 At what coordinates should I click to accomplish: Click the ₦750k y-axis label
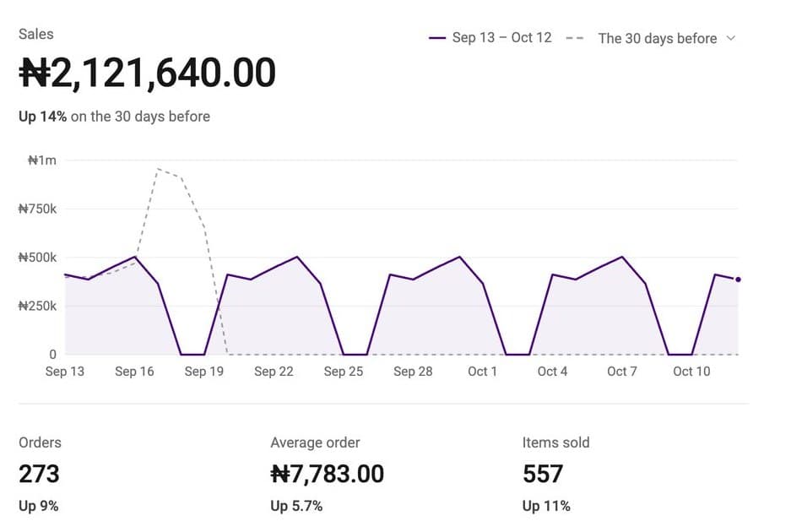coord(38,209)
